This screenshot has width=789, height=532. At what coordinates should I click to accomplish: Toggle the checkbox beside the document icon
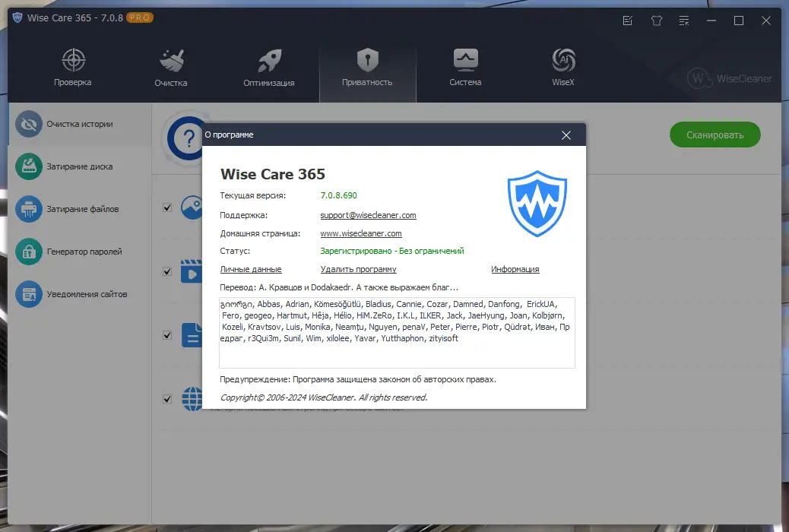[167, 335]
